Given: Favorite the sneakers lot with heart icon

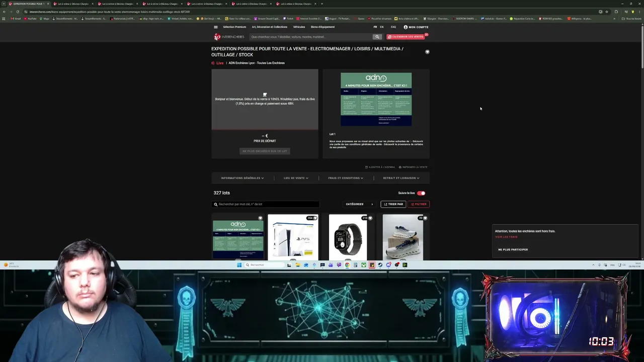Looking at the screenshot, I should tap(425, 218).
